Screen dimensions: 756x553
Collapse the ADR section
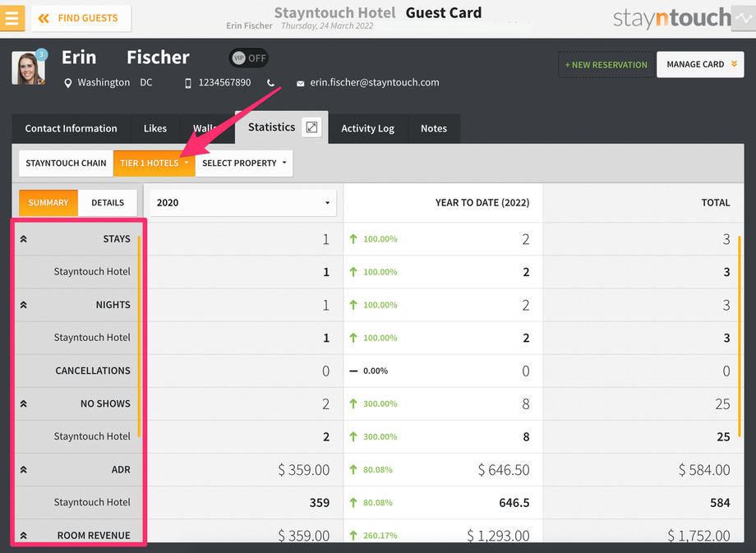[x=23, y=469]
